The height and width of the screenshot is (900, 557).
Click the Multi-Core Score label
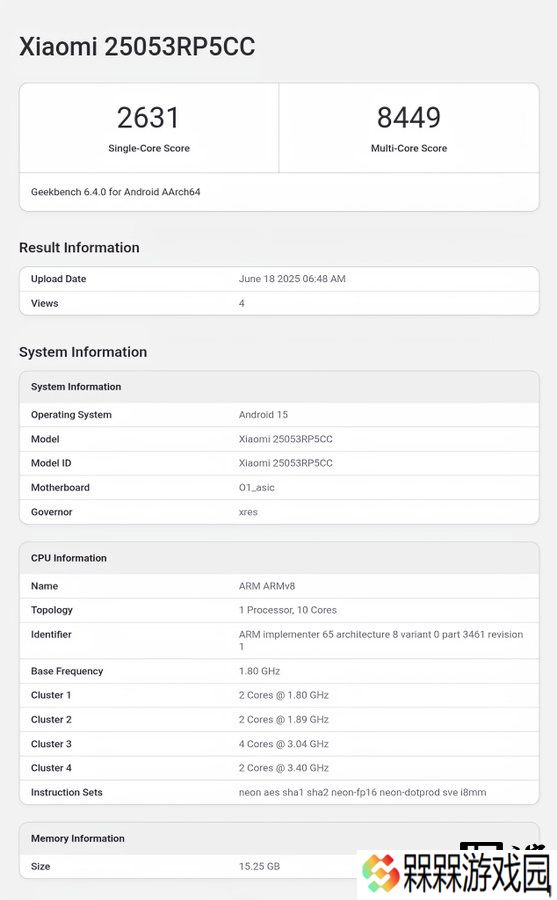tap(409, 148)
